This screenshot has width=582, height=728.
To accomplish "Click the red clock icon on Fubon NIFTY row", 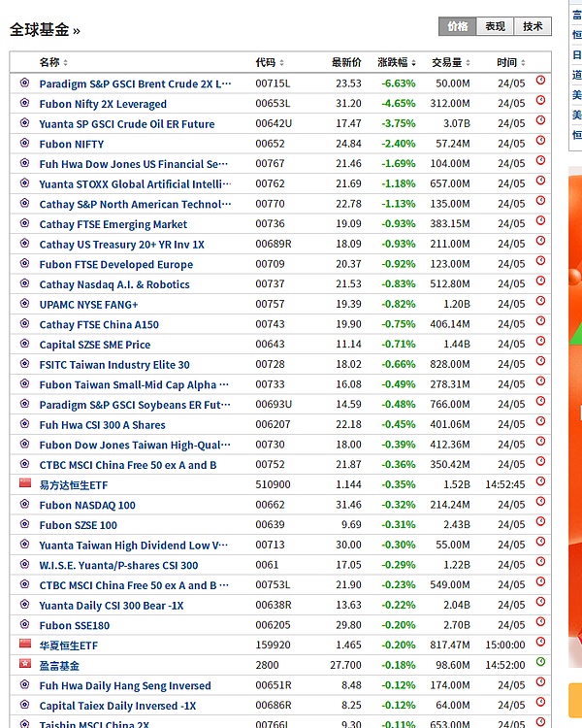I will tap(540, 143).
